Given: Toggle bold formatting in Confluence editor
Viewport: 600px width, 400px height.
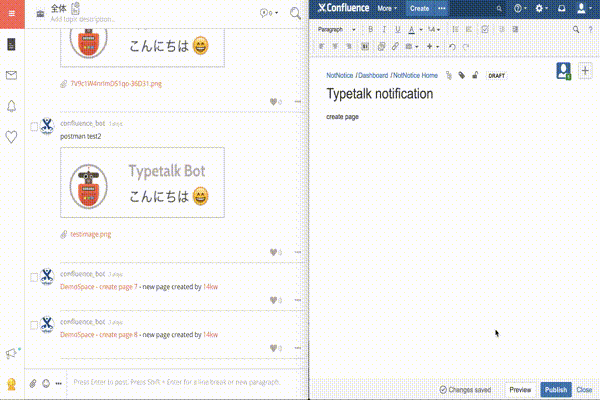Looking at the screenshot, I should (x=370, y=29).
